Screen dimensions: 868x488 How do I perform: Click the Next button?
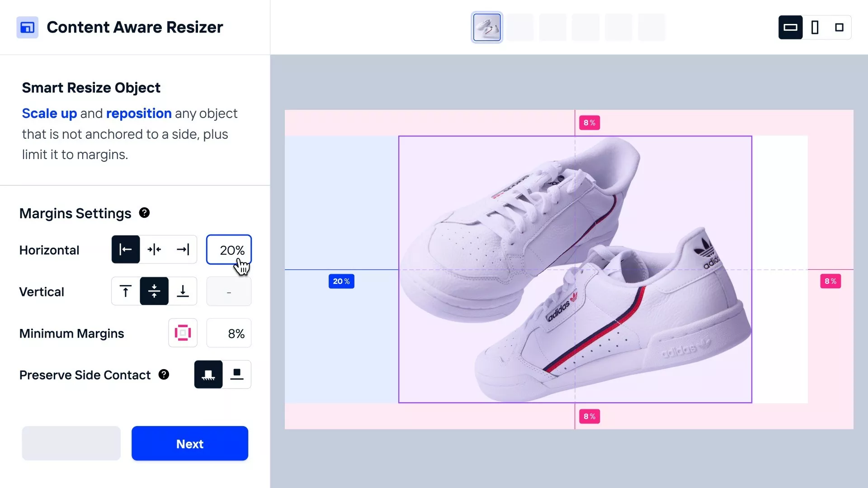click(x=190, y=443)
